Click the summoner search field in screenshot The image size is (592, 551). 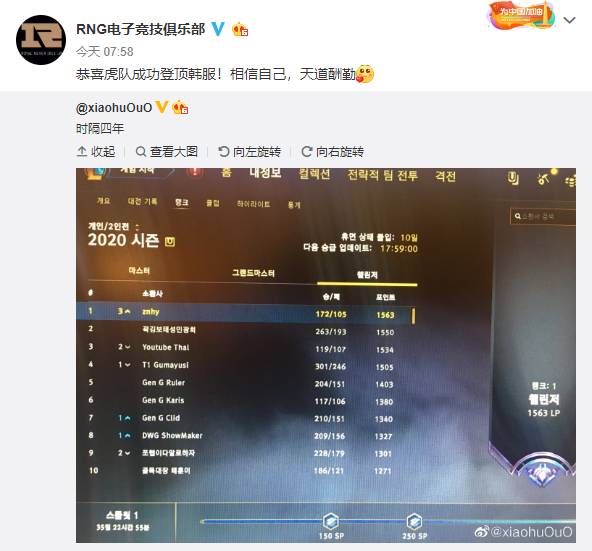tap(543, 216)
